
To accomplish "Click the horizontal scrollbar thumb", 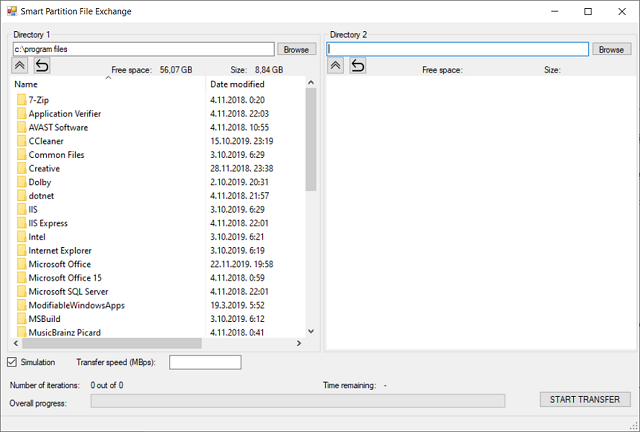I will pos(112,343).
